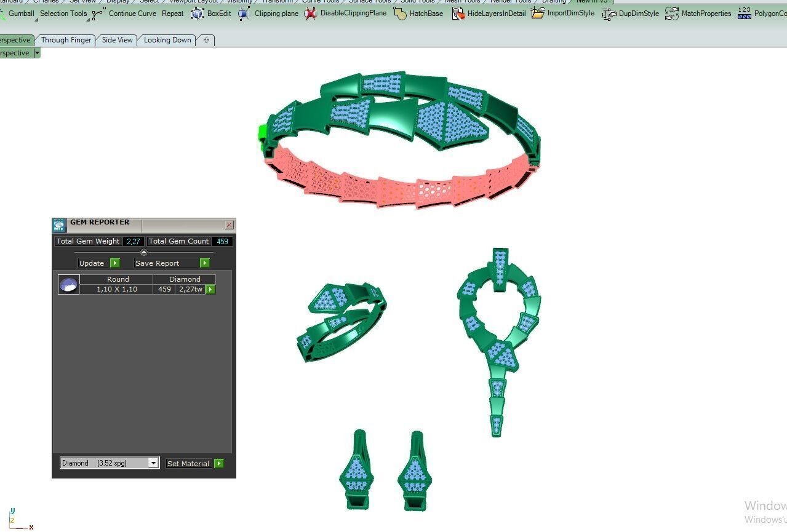The height and width of the screenshot is (532, 787).
Task: Click the Update button in Gem Reporter
Action: click(98, 263)
